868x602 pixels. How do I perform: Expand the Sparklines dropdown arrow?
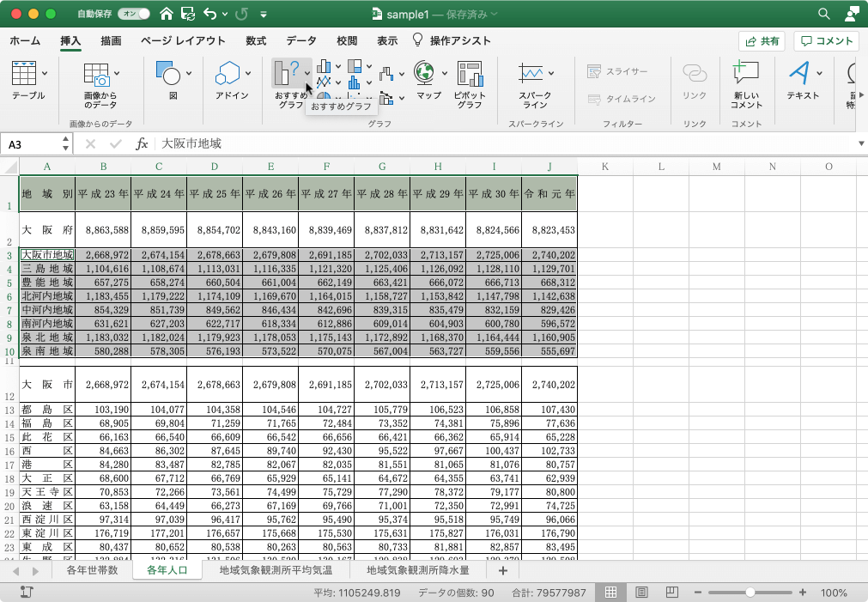tap(551, 73)
